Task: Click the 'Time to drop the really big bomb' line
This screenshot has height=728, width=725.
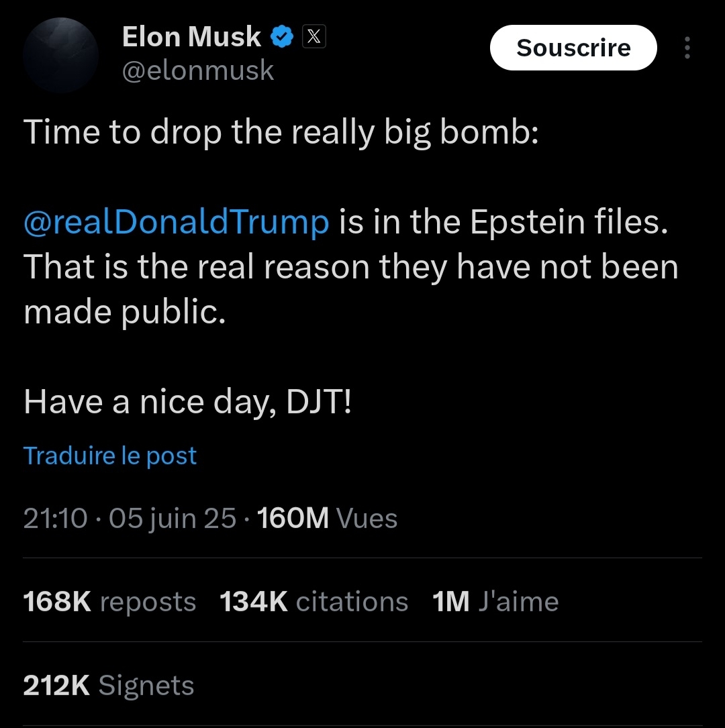Action: pos(281,133)
